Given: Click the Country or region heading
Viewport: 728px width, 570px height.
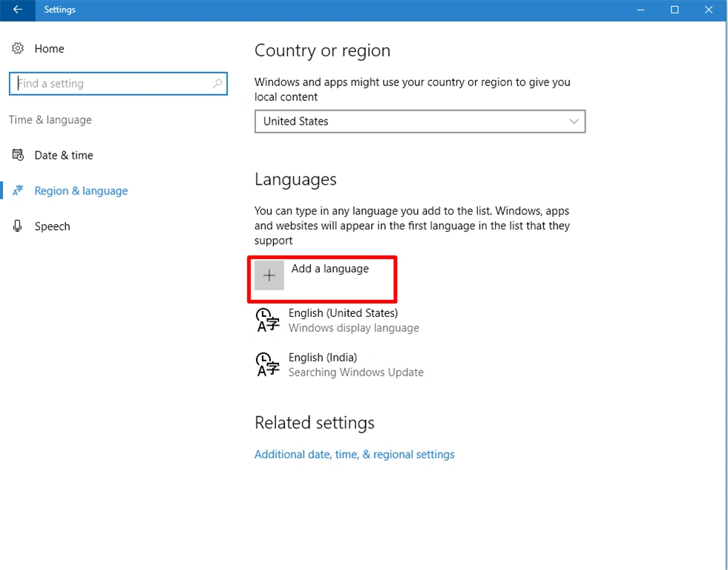Looking at the screenshot, I should 322,50.
